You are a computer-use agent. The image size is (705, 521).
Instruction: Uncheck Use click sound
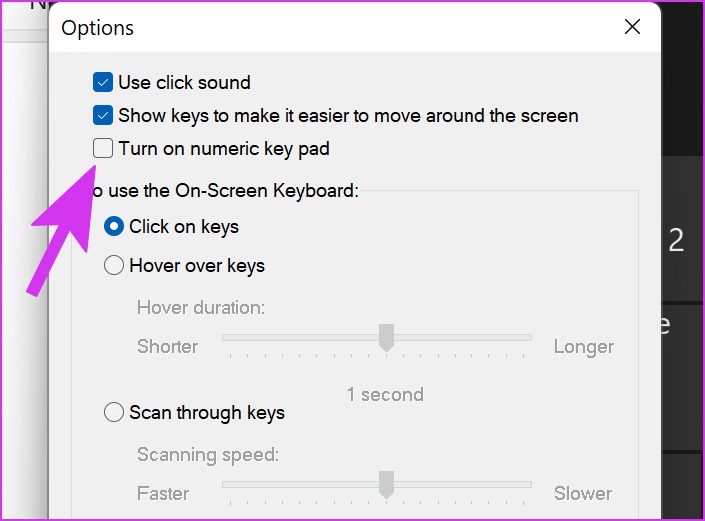pyautogui.click(x=103, y=83)
